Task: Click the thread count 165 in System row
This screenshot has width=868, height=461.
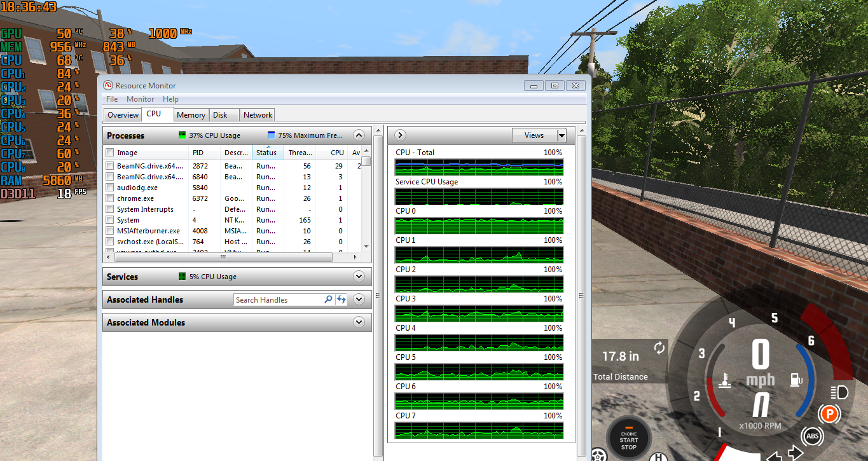Action: click(x=305, y=220)
